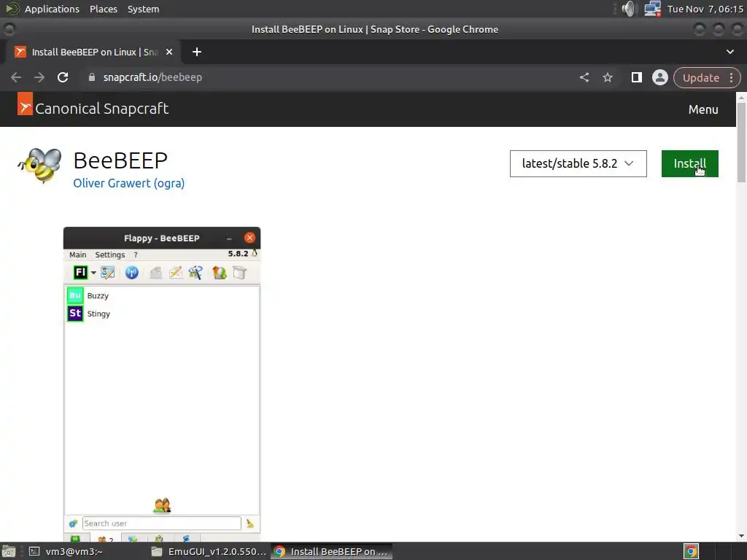
Task: Click the Chrome Update button
Action: click(x=701, y=77)
